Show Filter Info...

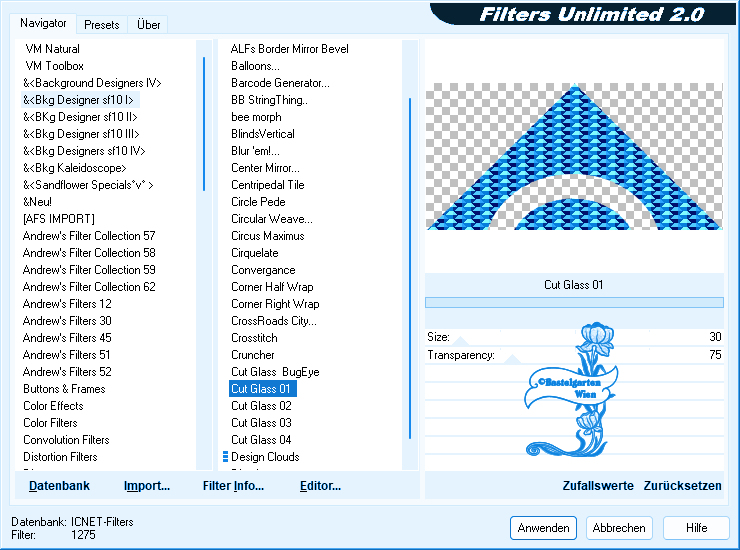coord(233,486)
